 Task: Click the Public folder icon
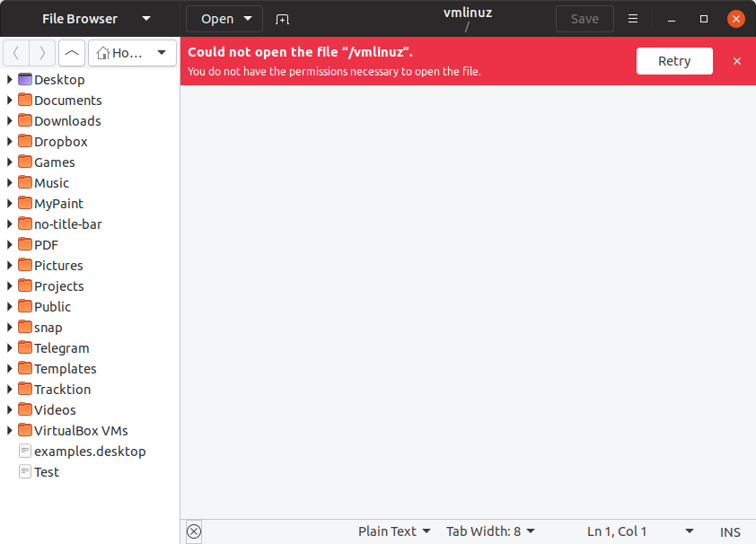tap(25, 306)
